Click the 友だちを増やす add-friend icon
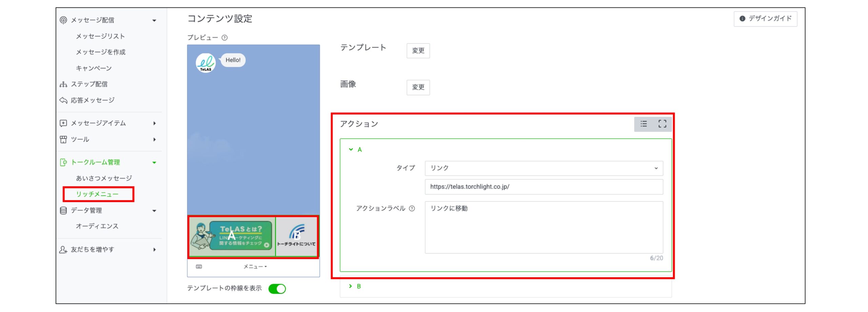The width and height of the screenshot is (868, 312). point(63,250)
